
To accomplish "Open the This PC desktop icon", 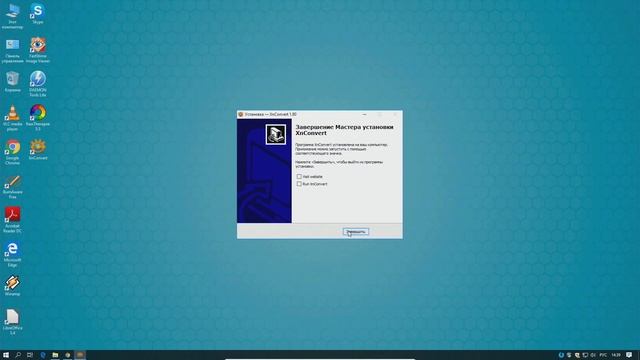I will 12,16.
